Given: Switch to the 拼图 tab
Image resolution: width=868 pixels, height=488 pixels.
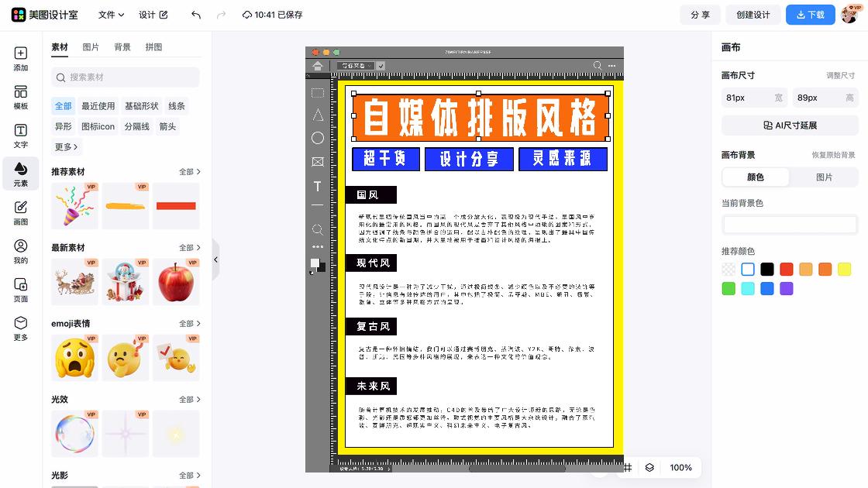Looking at the screenshot, I should pos(154,47).
